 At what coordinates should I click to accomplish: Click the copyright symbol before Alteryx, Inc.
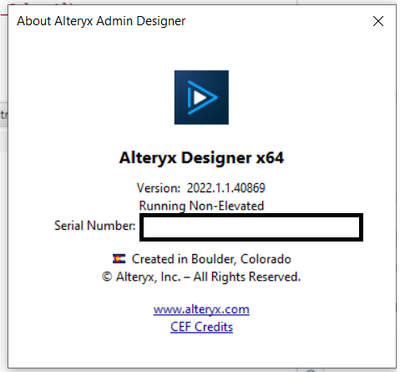pos(107,277)
